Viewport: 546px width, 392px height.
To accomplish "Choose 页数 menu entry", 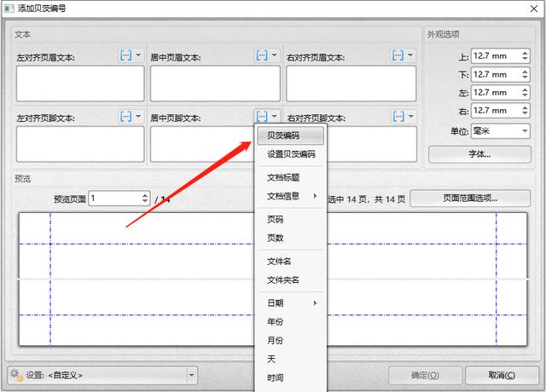I will pyautogui.click(x=290, y=238).
